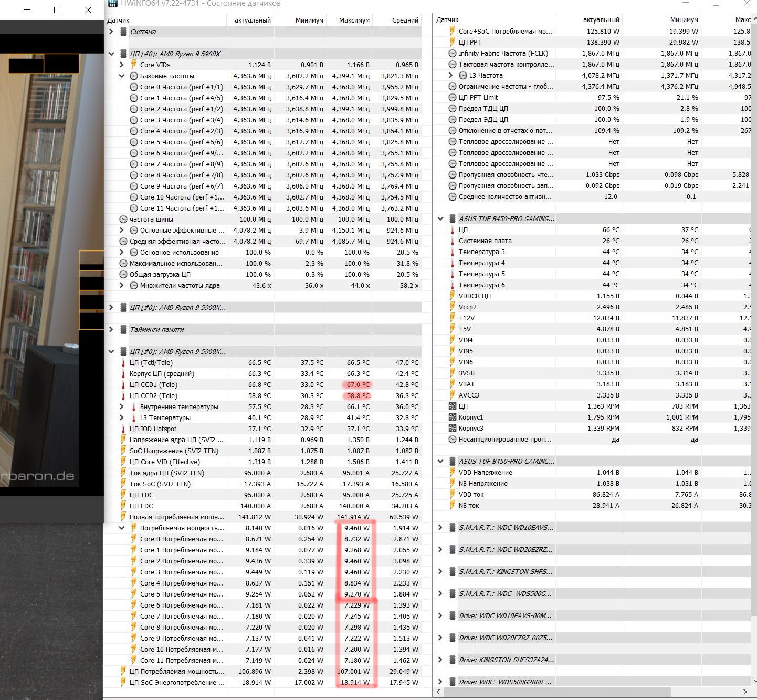Click the lightning icon of SoC Напряжение
Image resolution: width=757 pixels, height=700 pixels.
point(123,451)
